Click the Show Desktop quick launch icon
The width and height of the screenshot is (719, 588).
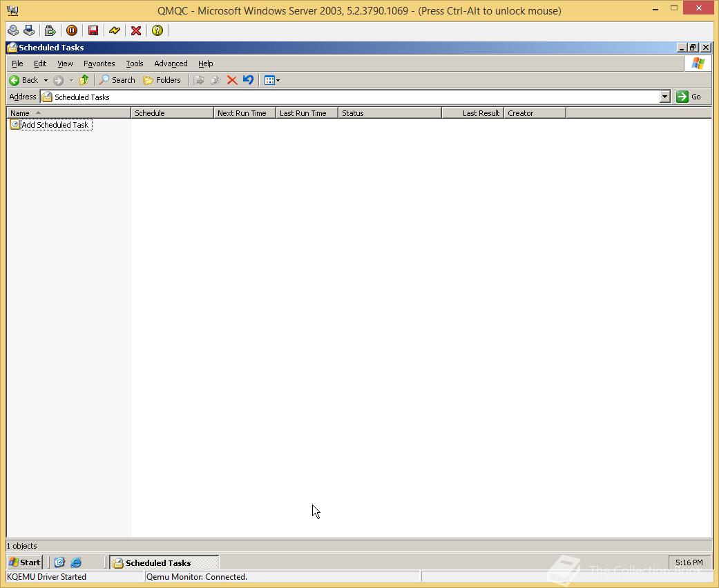click(59, 562)
